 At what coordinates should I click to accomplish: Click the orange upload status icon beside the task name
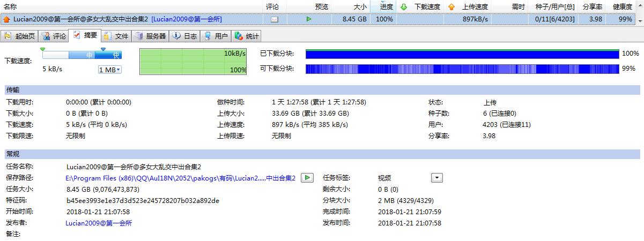tap(6, 19)
